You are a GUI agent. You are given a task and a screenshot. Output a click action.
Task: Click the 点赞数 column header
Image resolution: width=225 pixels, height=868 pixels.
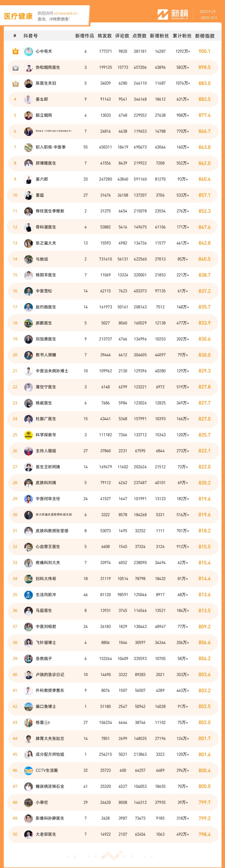[139, 36]
